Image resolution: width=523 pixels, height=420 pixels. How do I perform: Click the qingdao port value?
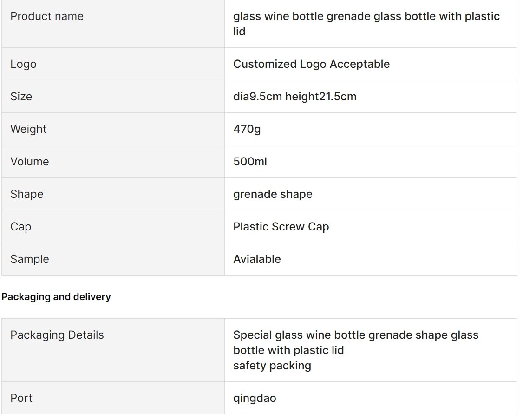(255, 398)
